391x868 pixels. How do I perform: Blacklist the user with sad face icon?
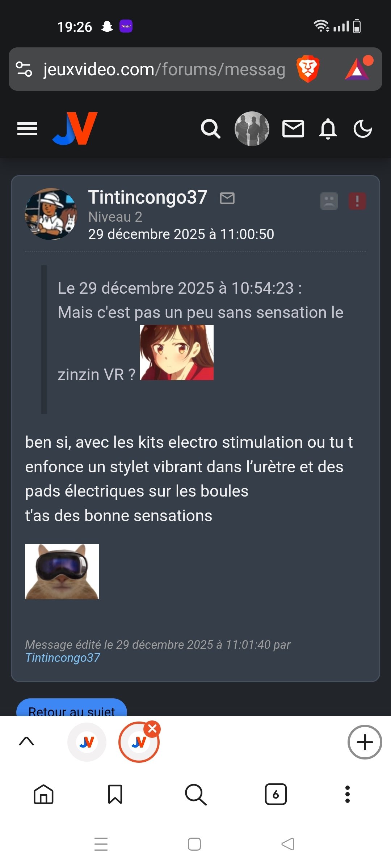[x=329, y=201]
